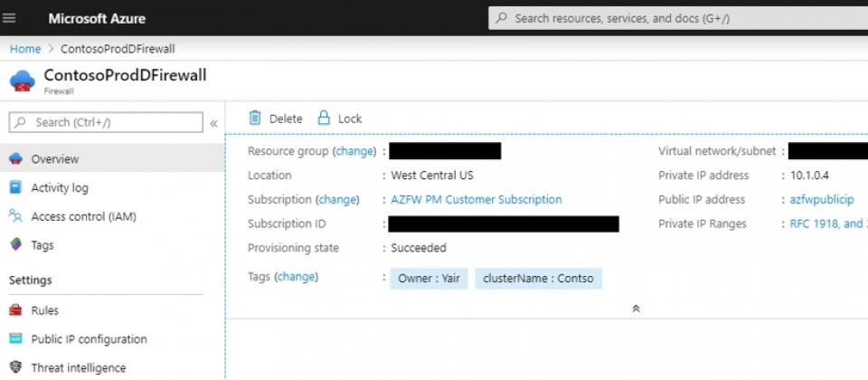Select the West Central US location value
This screenshot has width=868, height=380.
pyautogui.click(x=432, y=176)
